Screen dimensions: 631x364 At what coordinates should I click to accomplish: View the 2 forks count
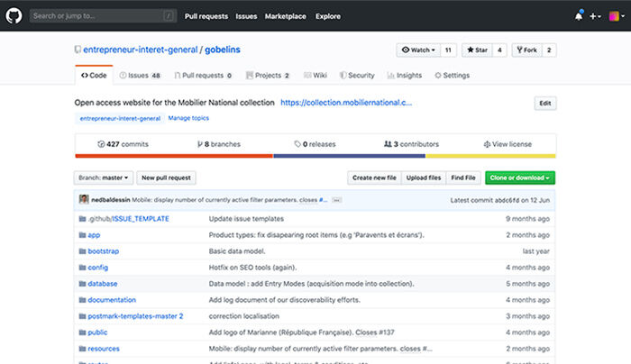549,50
